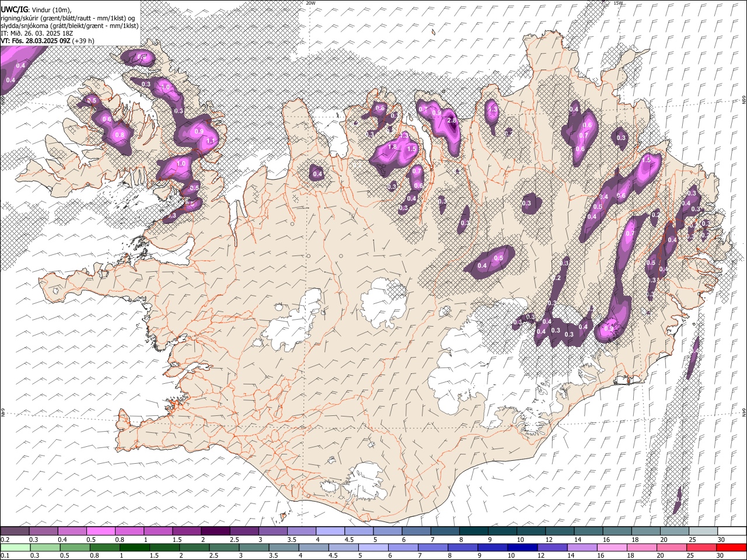Click the 'IT: Mið. 26. 03. 2025 18Z' line
Viewport: 747px width, 560px height.
coord(37,33)
